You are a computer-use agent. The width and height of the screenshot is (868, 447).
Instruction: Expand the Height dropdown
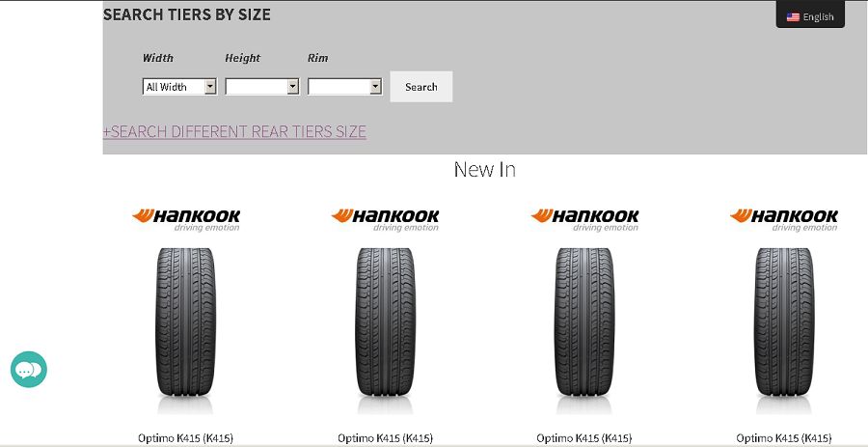pos(262,87)
